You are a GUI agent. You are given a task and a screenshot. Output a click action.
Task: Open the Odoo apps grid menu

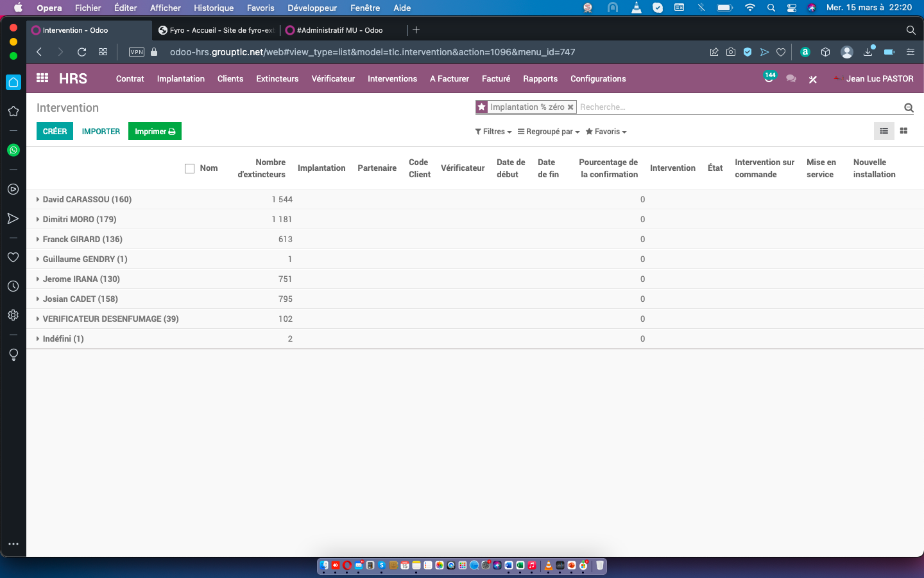click(x=42, y=78)
